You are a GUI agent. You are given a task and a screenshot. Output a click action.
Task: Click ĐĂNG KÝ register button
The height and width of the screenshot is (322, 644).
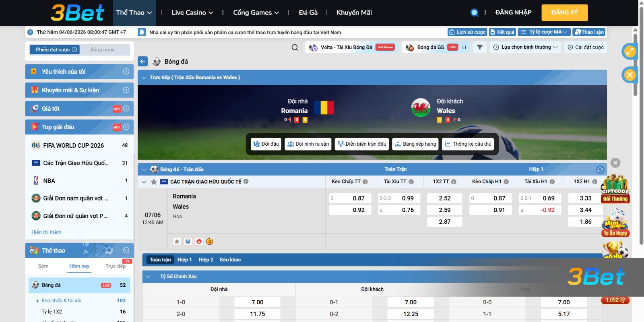pos(564,12)
